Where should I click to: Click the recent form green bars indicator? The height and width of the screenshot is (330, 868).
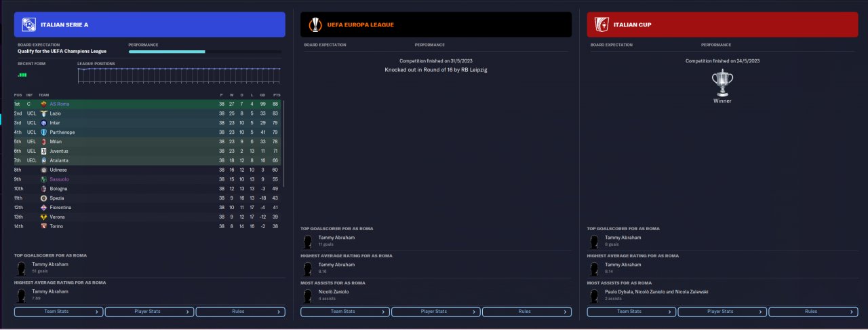[22, 75]
